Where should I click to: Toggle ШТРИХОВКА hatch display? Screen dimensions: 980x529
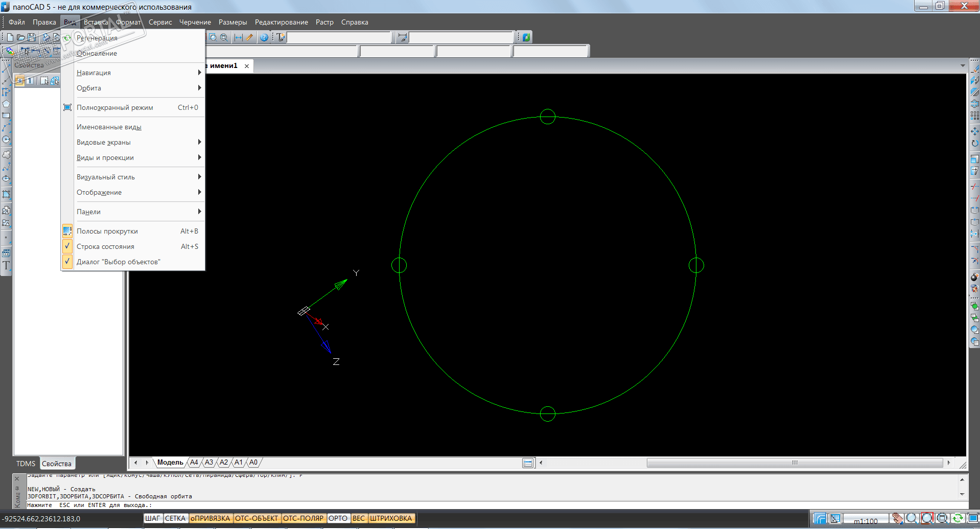pos(391,518)
